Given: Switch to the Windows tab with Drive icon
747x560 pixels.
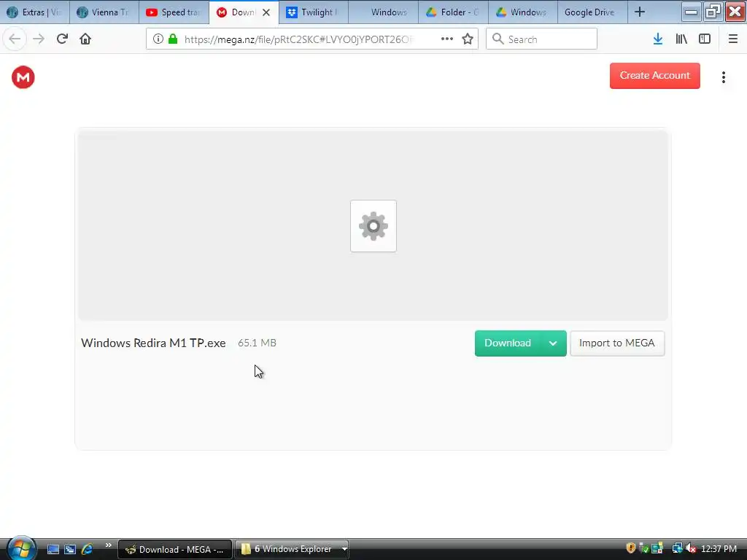Looking at the screenshot, I should [x=522, y=12].
